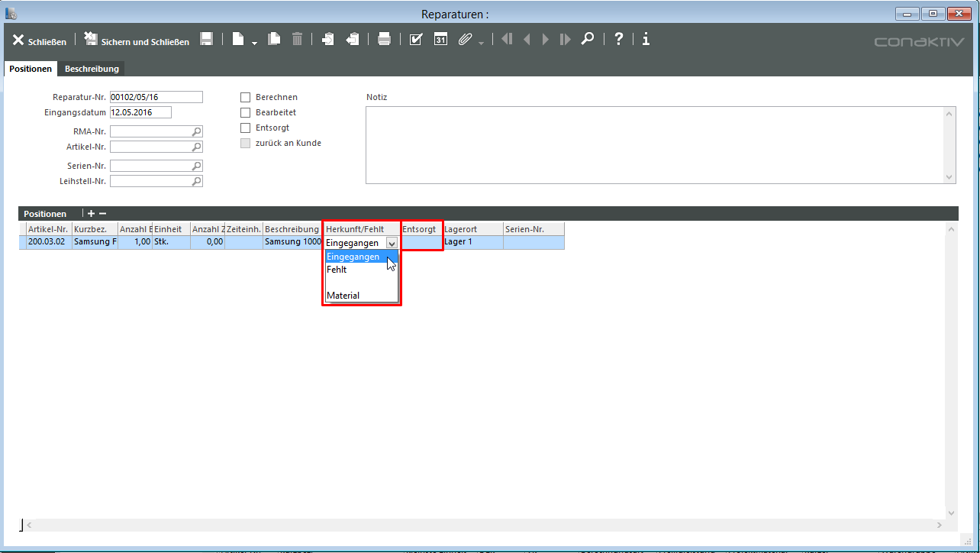This screenshot has height=553, width=980.
Task: Click the paperclip attachment icon
Action: coord(465,40)
